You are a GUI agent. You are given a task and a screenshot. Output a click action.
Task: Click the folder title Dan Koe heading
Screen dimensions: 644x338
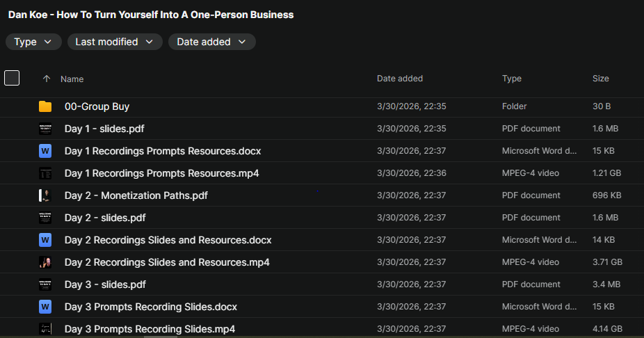click(x=151, y=15)
